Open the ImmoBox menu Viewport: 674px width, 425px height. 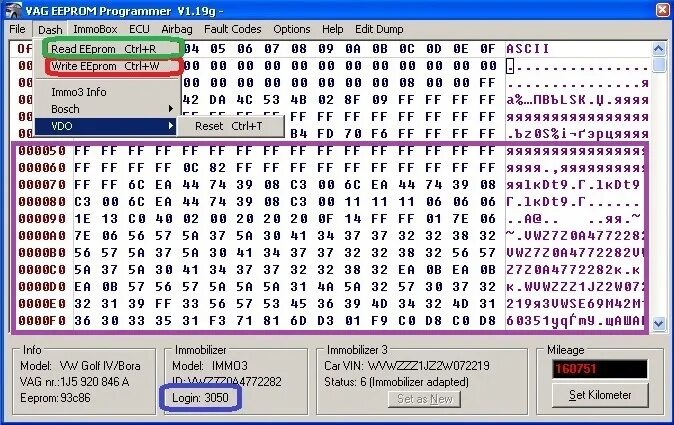pos(95,29)
